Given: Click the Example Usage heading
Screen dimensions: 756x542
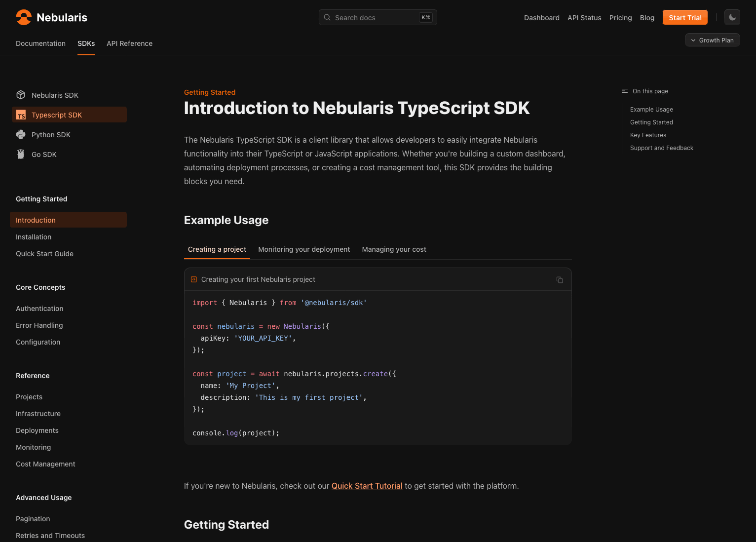Looking at the screenshot, I should pos(226,220).
